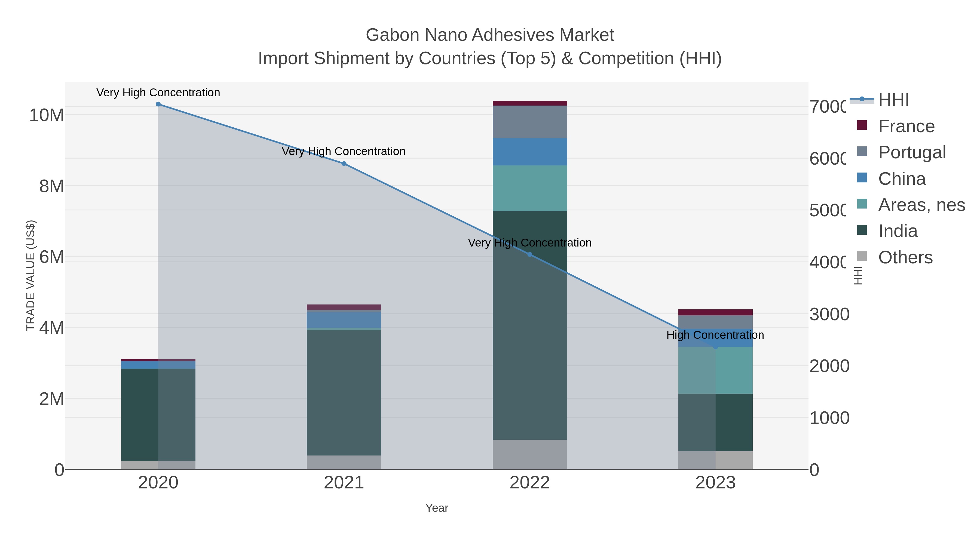
Task: Click the High Concentration annotation for 2023
Action: click(715, 335)
